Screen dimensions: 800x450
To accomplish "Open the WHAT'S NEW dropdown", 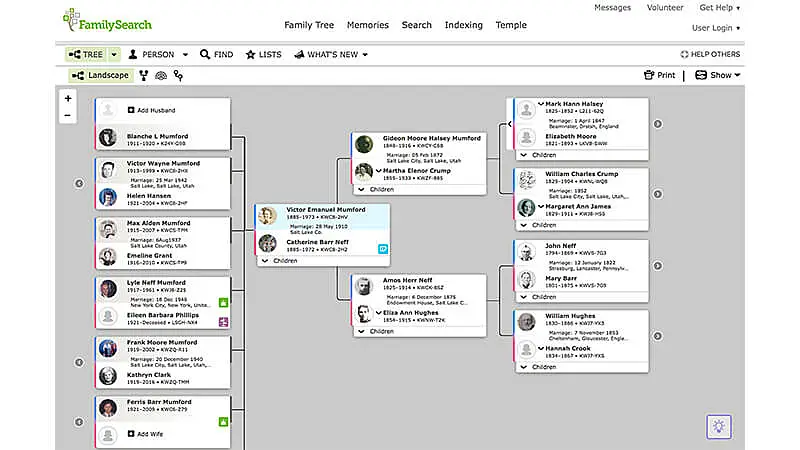I will (x=331, y=55).
